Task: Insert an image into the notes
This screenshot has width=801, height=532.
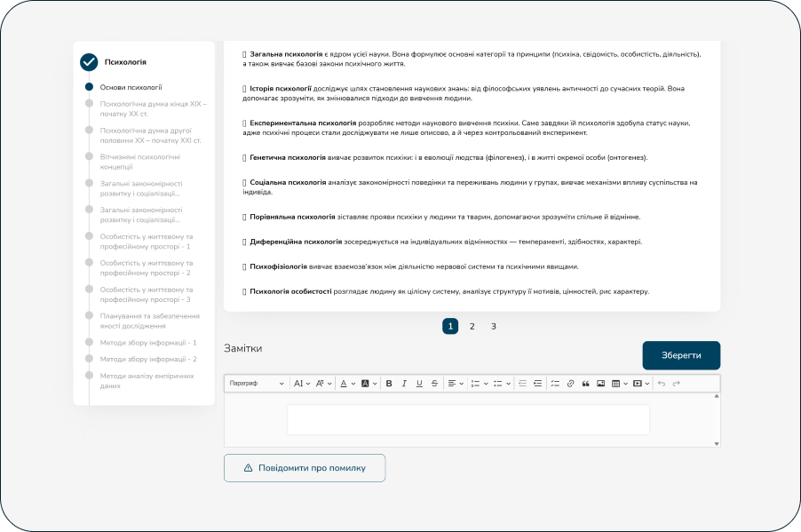Action: tap(600, 384)
